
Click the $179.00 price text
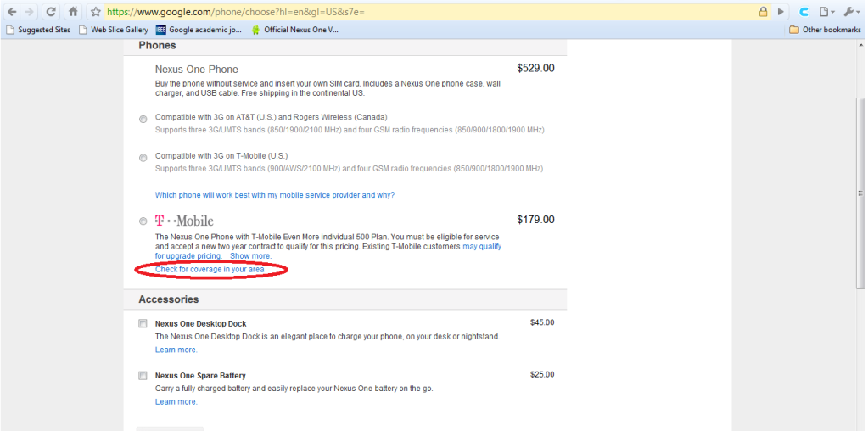click(x=535, y=220)
